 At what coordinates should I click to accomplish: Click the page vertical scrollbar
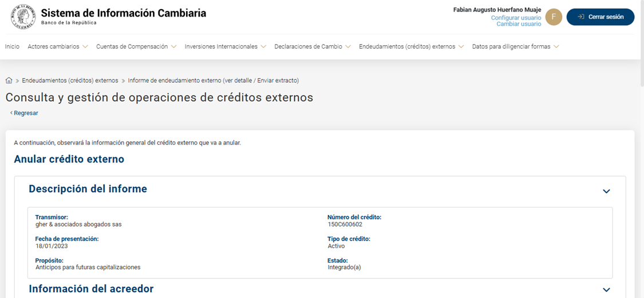point(641,172)
